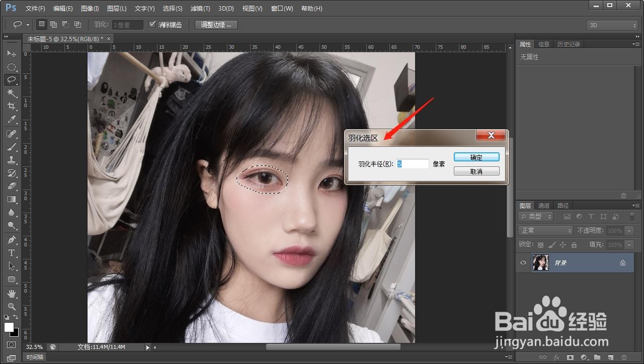Toggle type layer filter icon
Screen dimensions: 644x364
click(x=591, y=217)
